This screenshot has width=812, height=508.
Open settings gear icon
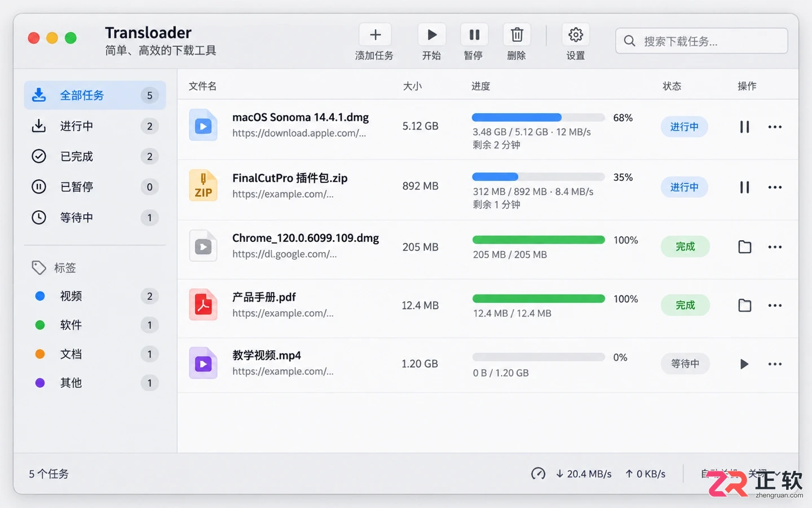(x=576, y=35)
